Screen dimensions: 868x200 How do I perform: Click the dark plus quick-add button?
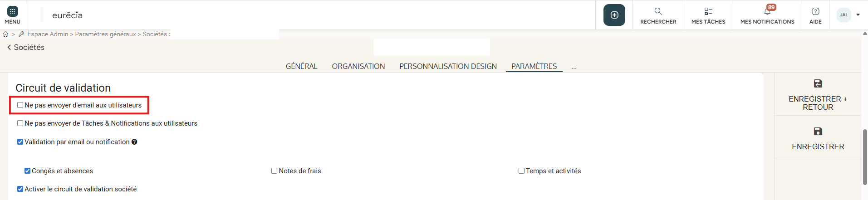(614, 15)
